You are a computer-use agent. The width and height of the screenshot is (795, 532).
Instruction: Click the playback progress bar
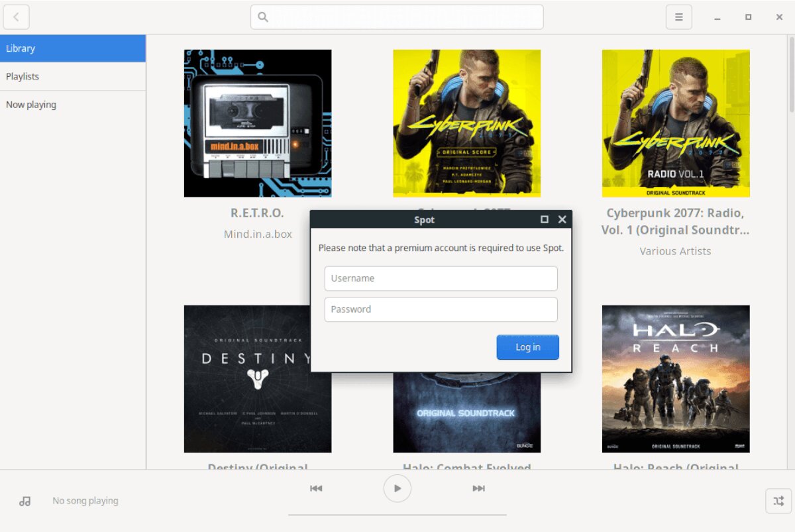tap(397, 514)
